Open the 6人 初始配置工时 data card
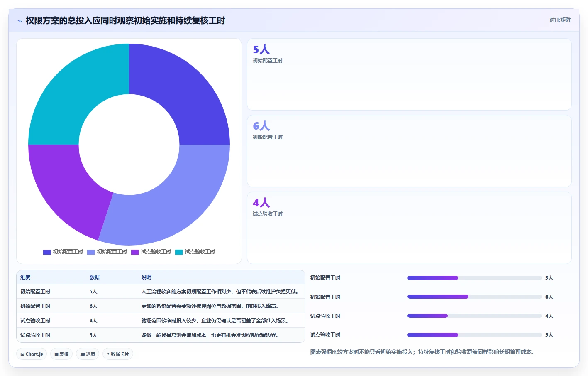Image resolution: width=588 pixels, height=376 pixels. click(409, 151)
